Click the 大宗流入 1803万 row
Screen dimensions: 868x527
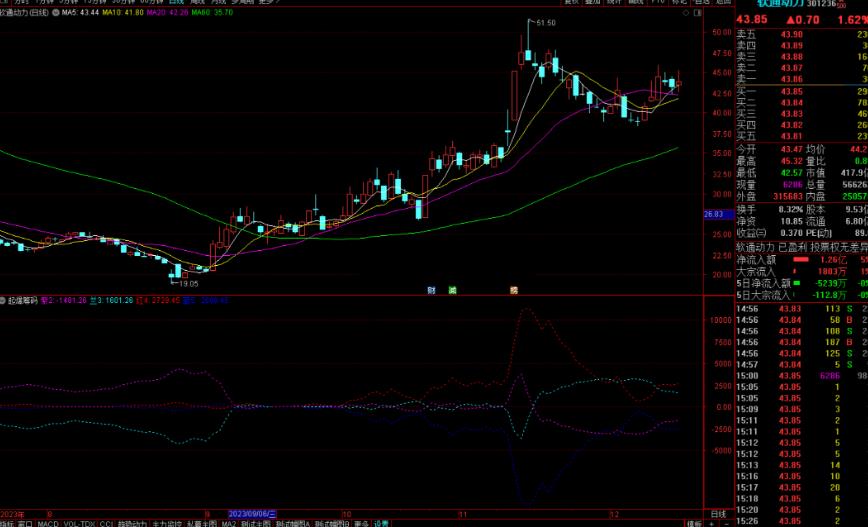point(802,271)
